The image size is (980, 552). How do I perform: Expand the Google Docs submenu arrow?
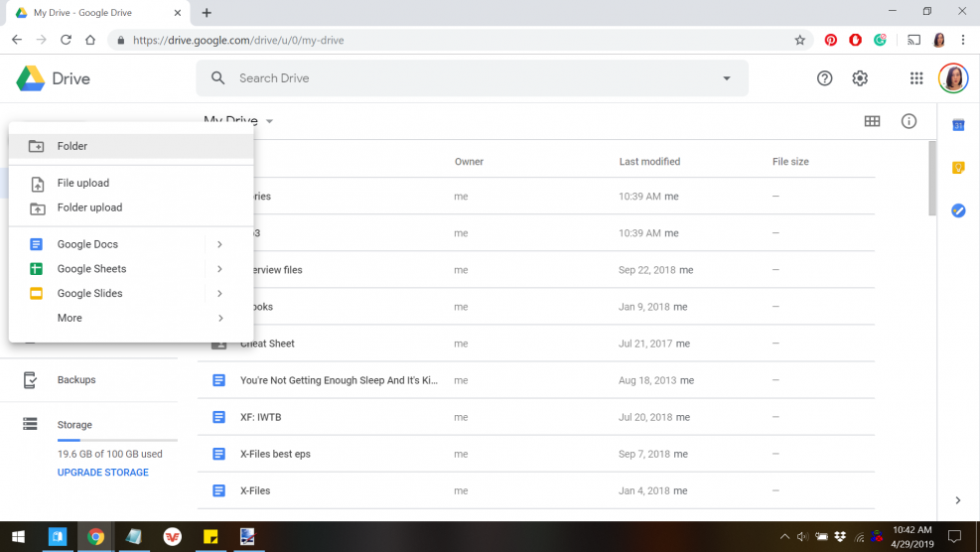point(219,244)
